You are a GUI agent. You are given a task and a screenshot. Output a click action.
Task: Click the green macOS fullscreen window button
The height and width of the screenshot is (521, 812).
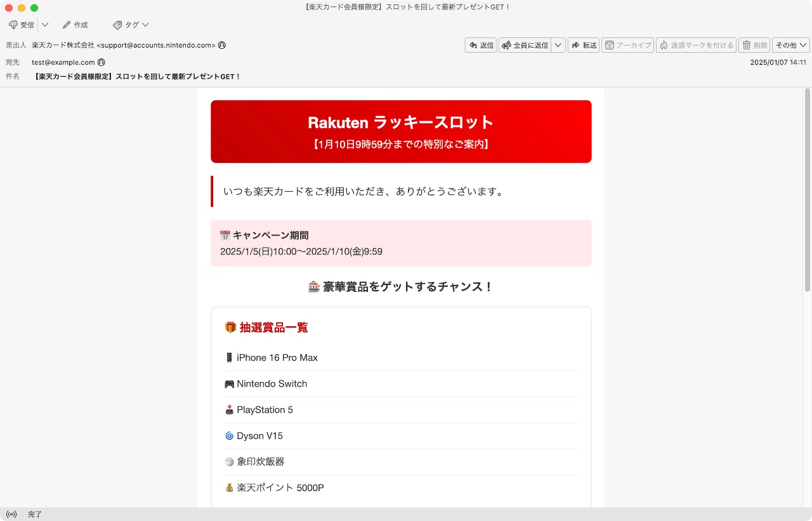pos(34,8)
